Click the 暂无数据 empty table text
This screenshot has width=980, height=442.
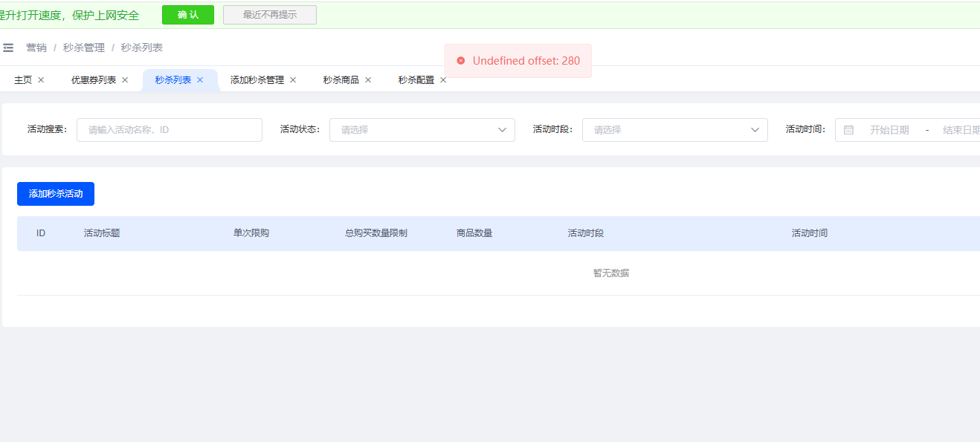click(611, 273)
